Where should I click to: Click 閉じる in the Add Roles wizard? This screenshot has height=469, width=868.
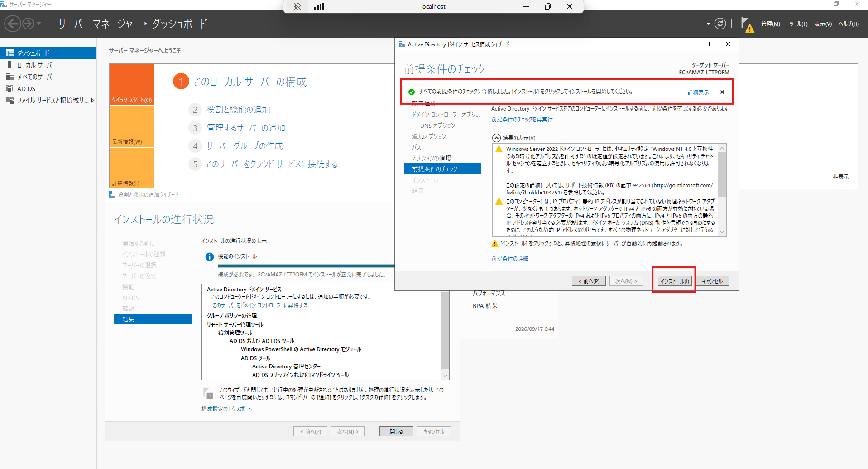point(396,432)
